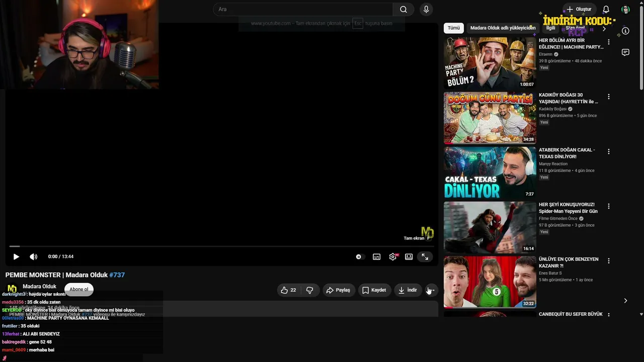644x362 pixels.
Task: Select the İlgili filter chip
Action: tap(551, 28)
